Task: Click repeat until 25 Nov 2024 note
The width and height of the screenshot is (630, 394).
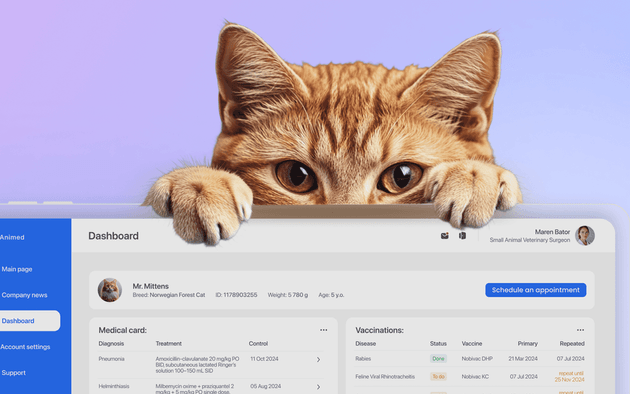Action: click(570, 376)
